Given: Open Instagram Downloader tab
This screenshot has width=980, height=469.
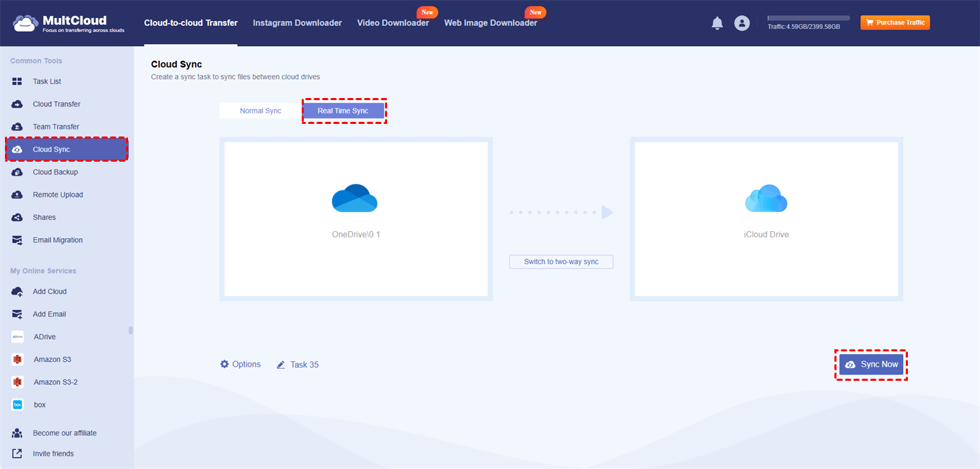Looking at the screenshot, I should pyautogui.click(x=297, y=23).
